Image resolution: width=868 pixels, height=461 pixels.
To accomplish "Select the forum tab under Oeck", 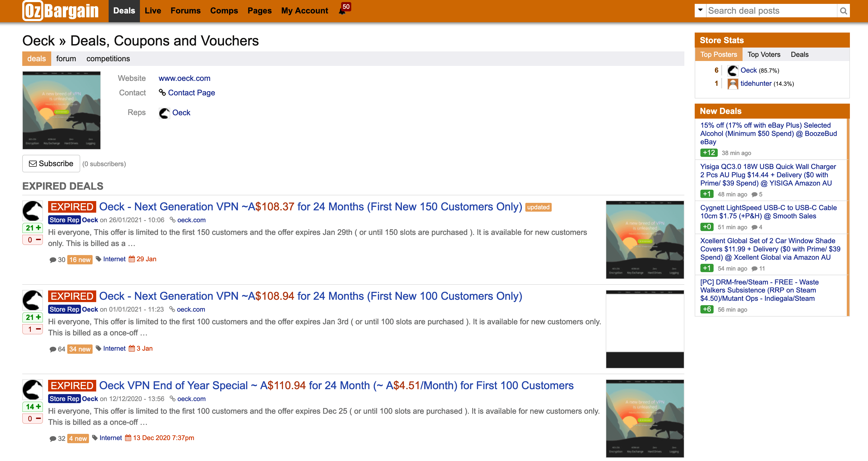I will coord(66,59).
